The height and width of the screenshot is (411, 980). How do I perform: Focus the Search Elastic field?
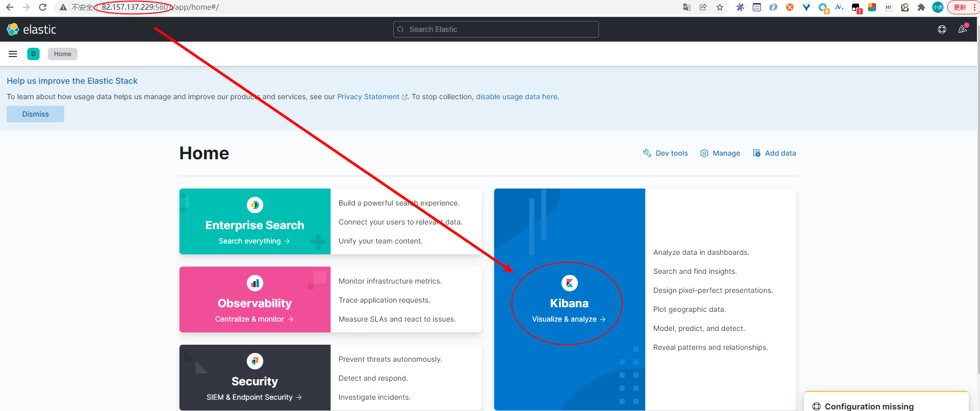(x=496, y=29)
